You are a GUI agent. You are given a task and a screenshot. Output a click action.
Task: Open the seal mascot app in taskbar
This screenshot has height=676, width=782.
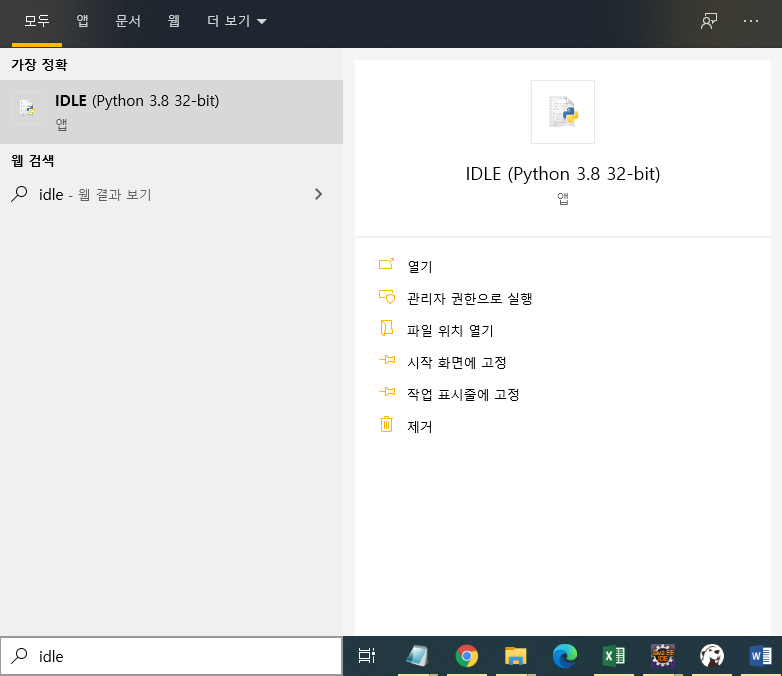pos(712,656)
